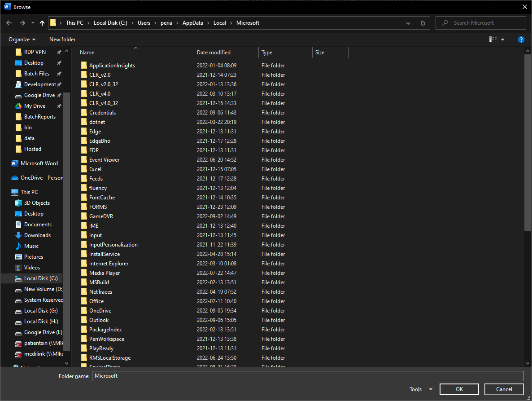Open the Help question mark
The image size is (532, 401).
[x=521, y=40]
